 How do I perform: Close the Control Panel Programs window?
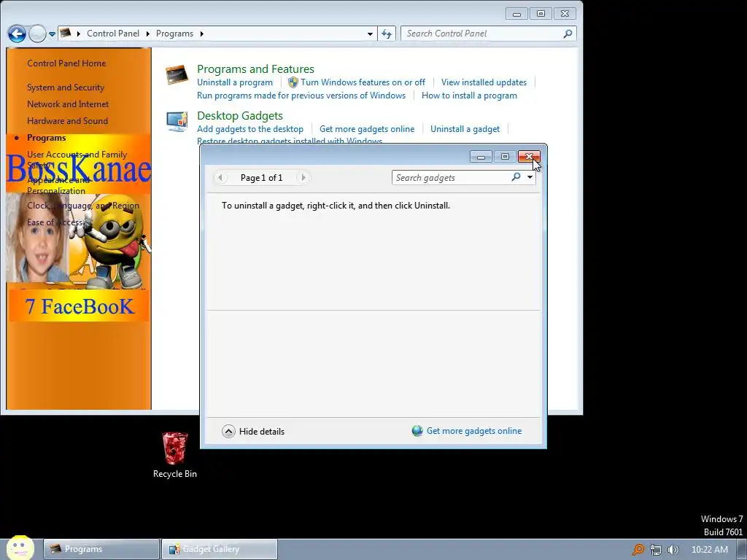(565, 14)
